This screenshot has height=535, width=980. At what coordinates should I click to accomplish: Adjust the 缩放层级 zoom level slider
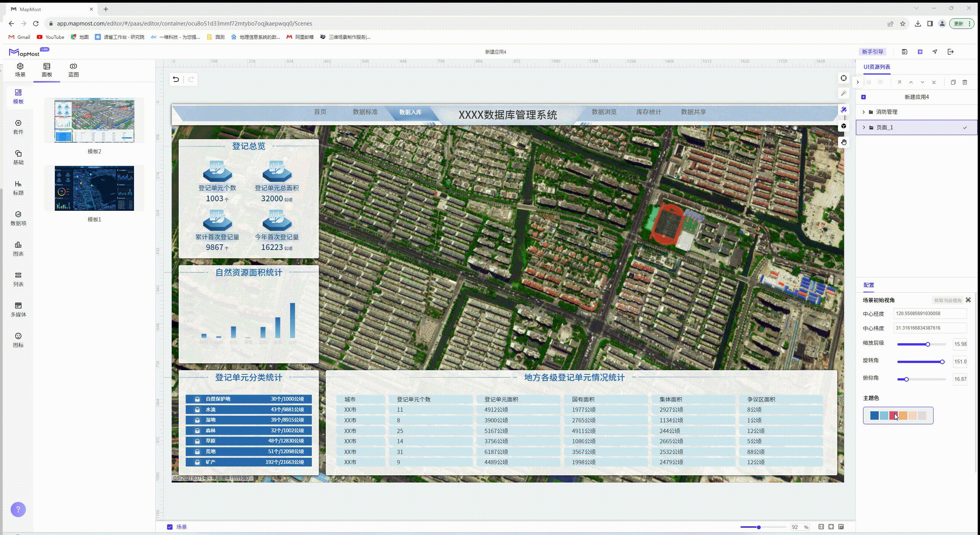[921, 344]
